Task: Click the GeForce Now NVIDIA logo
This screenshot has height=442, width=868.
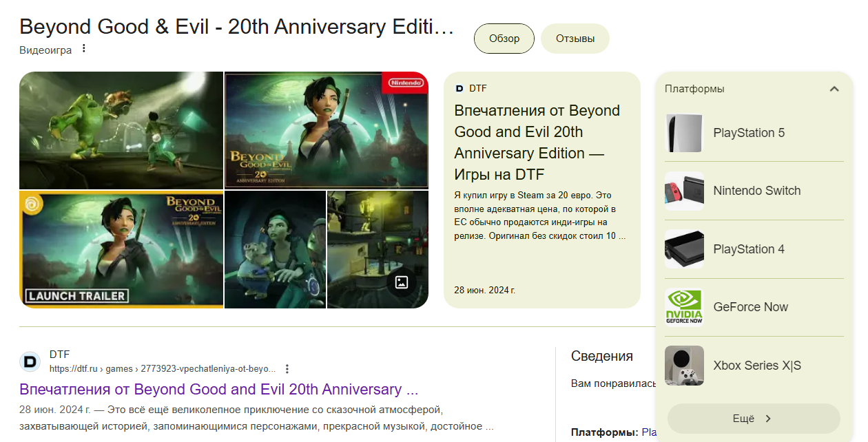Action: click(684, 307)
